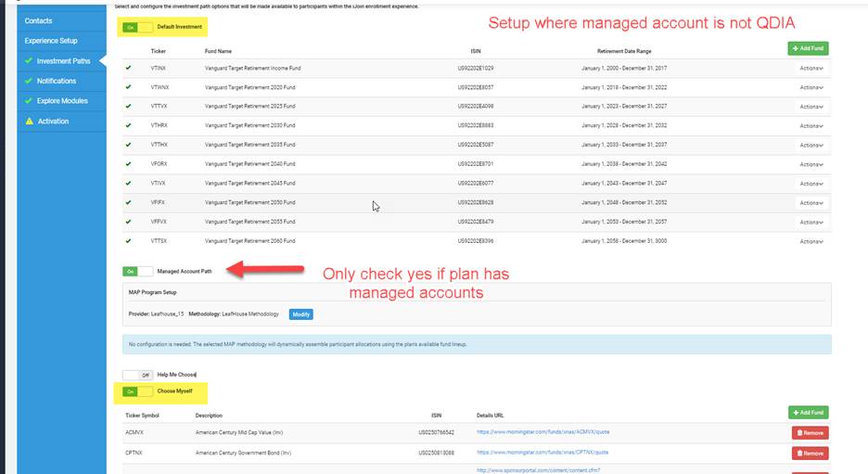Viewport: 868px width, 474px height.
Task: Click date range January 1, 2023 - December 31, 2027
Action: 624,107
